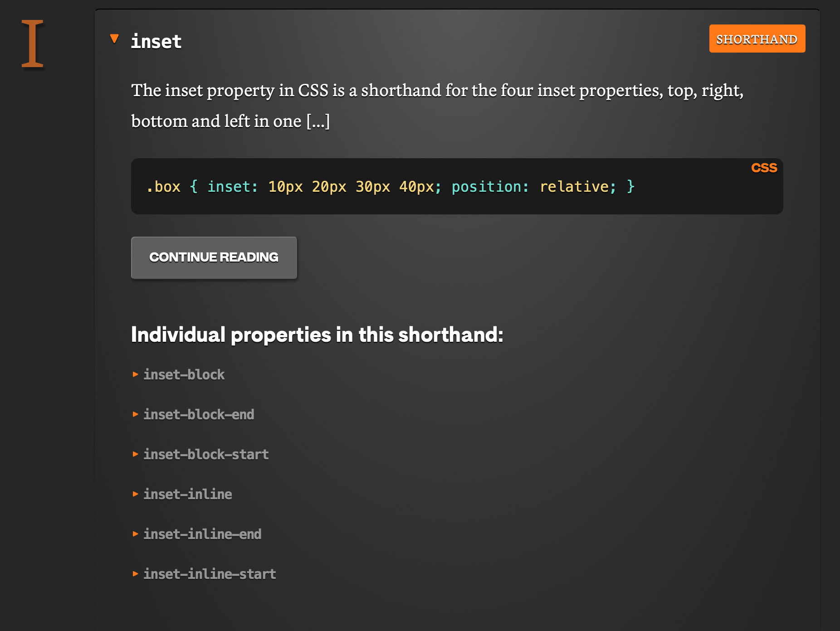The image size is (840, 631).
Task: Open the inset-block property text
Action: [x=184, y=375]
